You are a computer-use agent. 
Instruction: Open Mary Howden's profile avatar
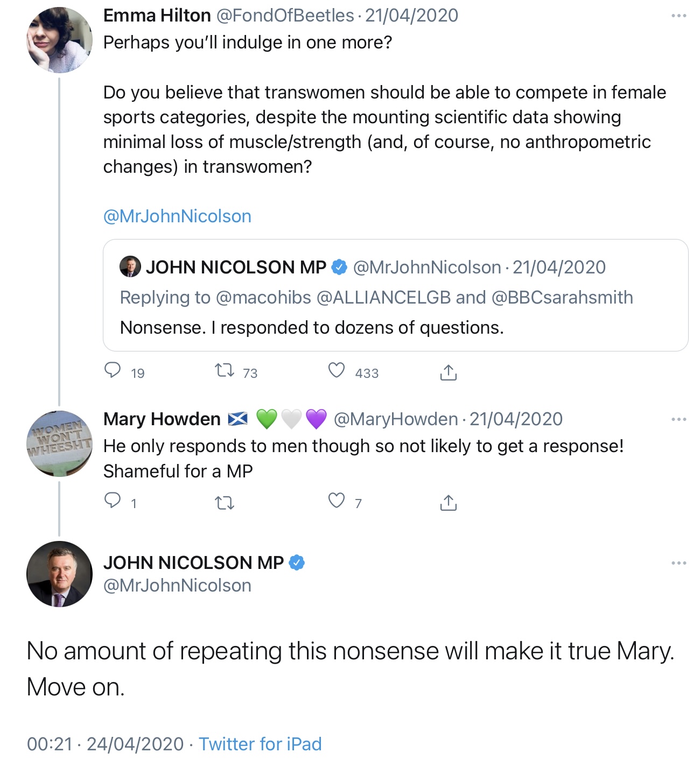pos(59,444)
